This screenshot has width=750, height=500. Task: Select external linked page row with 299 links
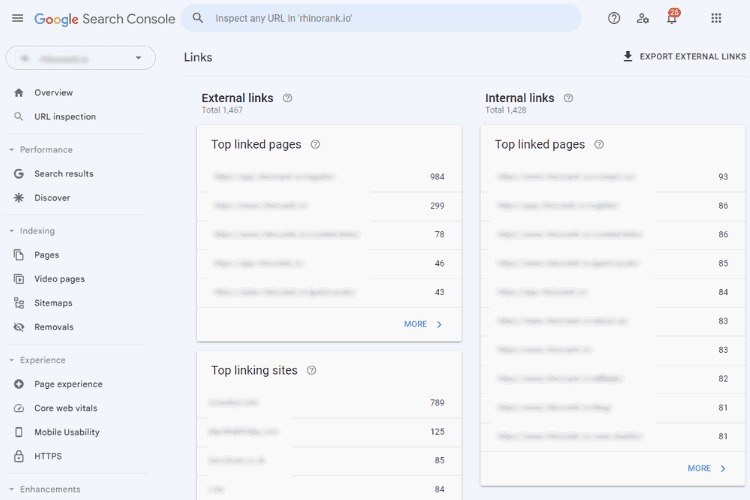329,206
